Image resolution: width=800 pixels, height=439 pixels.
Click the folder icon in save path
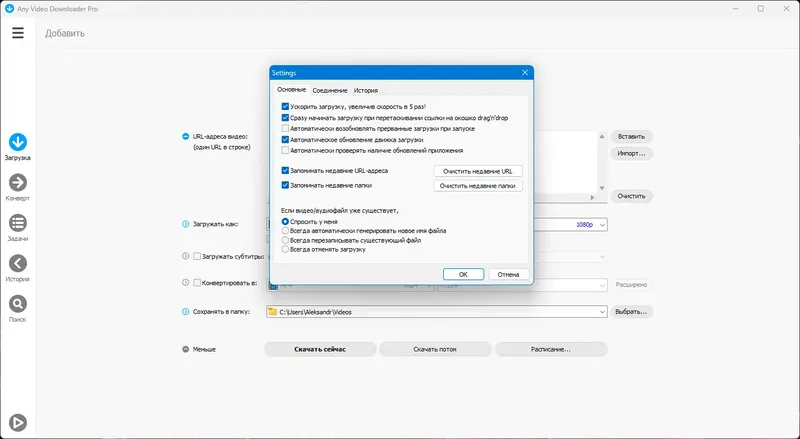(x=272, y=311)
